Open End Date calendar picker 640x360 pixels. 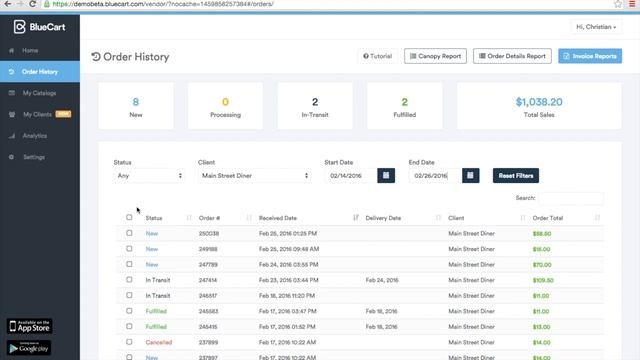[x=471, y=176]
